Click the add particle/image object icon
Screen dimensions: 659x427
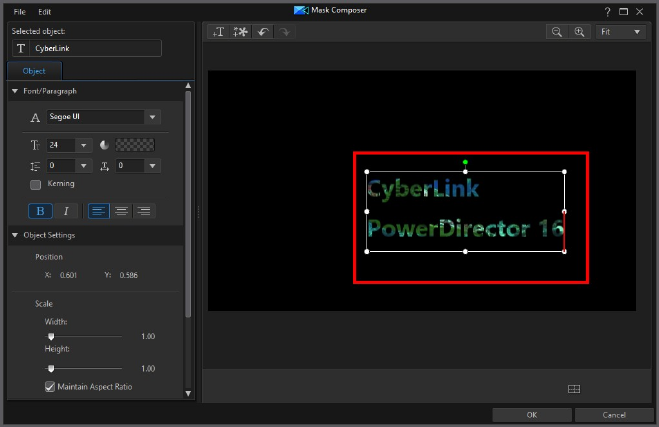[x=241, y=32]
